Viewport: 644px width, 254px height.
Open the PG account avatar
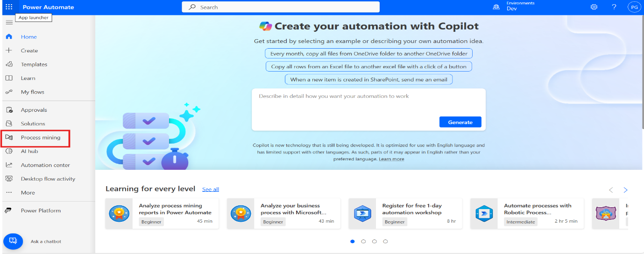click(x=634, y=7)
